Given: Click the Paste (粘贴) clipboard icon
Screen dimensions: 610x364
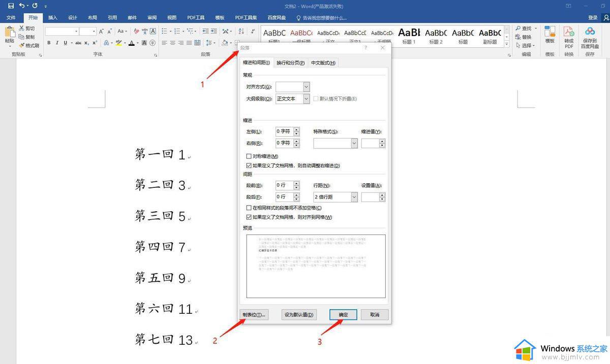Looking at the screenshot, I should coord(9,32).
